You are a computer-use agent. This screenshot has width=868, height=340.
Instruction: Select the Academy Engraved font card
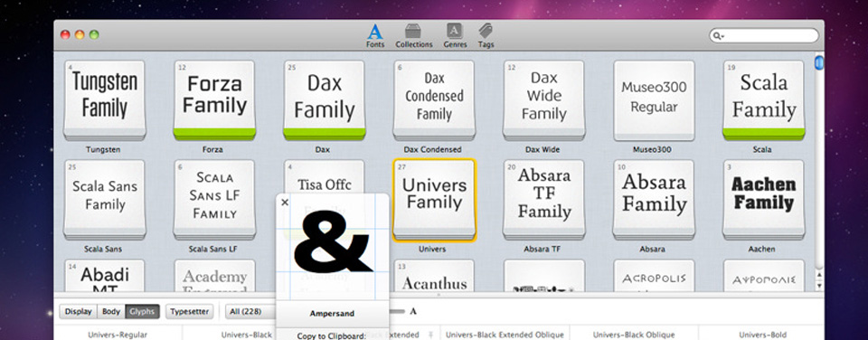[214, 276]
